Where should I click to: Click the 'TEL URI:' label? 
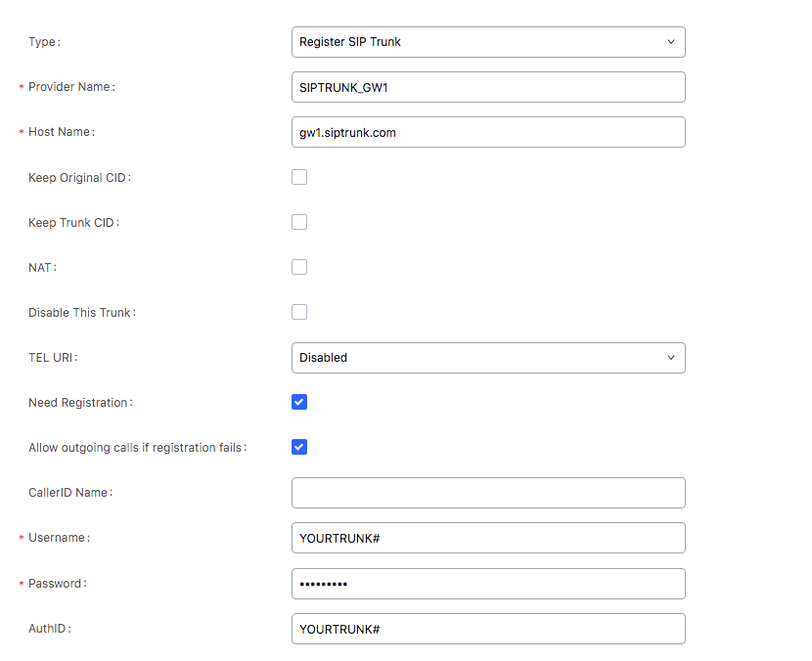point(53,358)
